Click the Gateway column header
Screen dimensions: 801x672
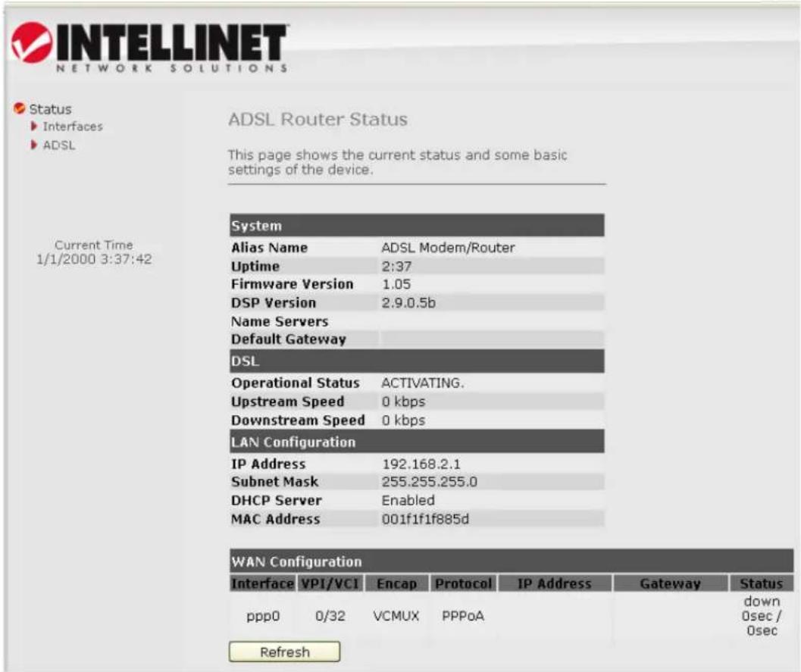[670, 583]
